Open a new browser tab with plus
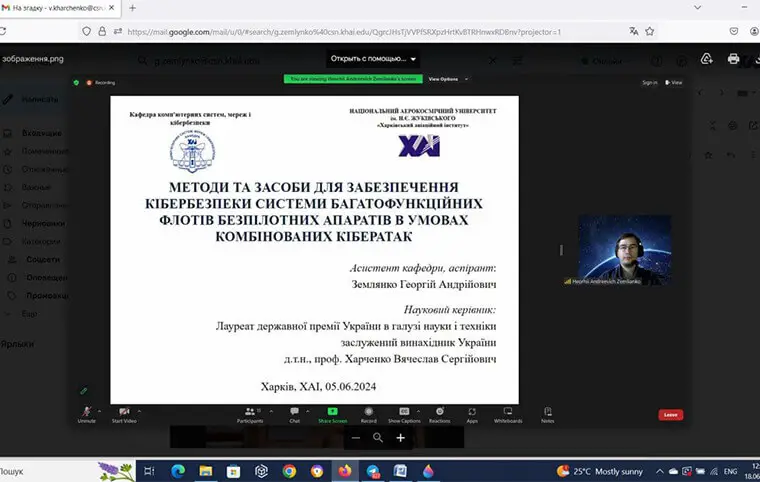Screen dimensions: 760x482 point(132,8)
